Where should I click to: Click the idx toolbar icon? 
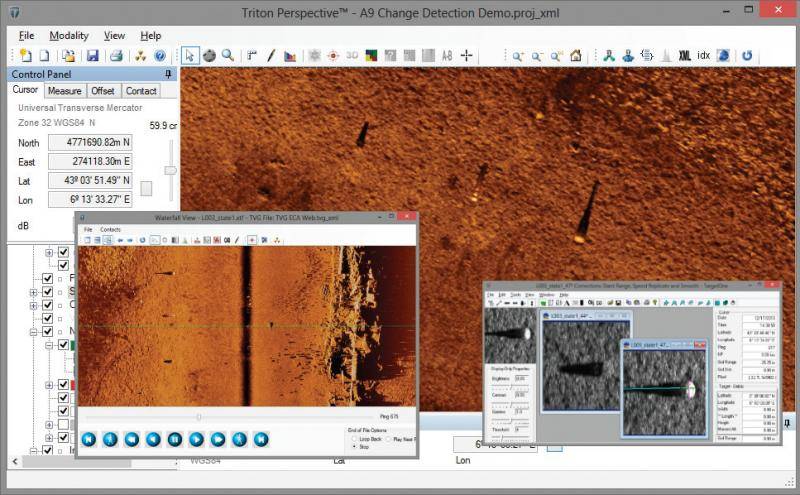coord(704,55)
